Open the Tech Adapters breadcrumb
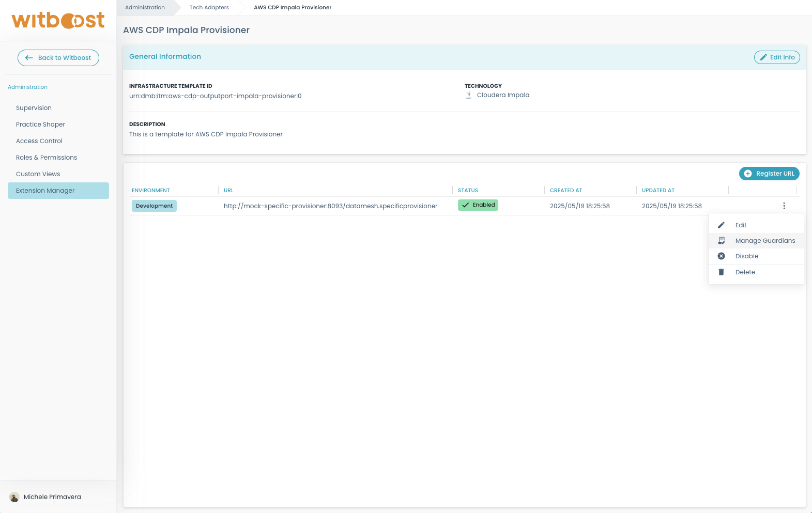This screenshot has height=513, width=812. tap(209, 8)
